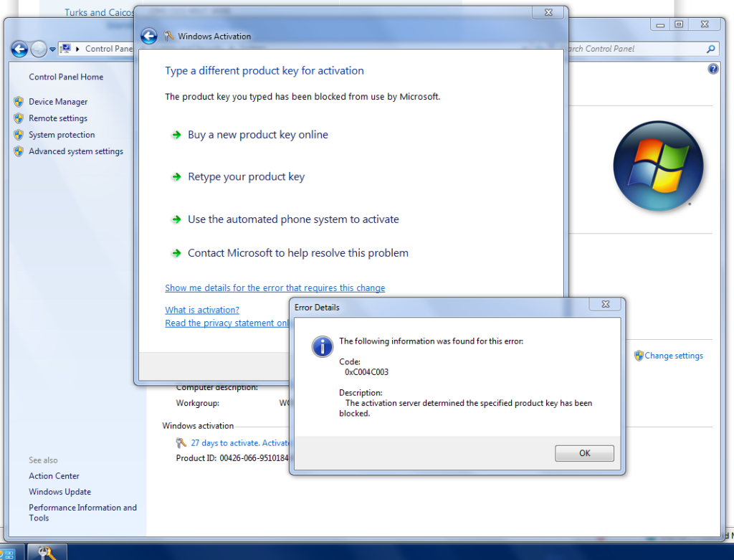Open Remote settings link
Image resolution: width=734 pixels, height=560 pixels.
(x=58, y=118)
